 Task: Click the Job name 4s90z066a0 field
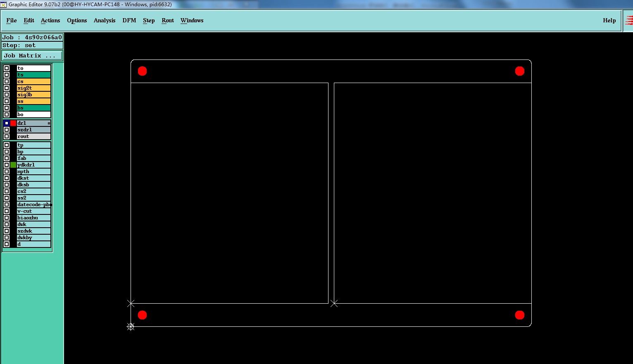pos(32,37)
